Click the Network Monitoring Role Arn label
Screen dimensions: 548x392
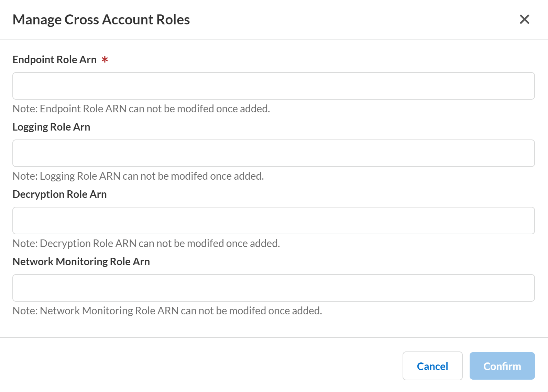(x=81, y=261)
